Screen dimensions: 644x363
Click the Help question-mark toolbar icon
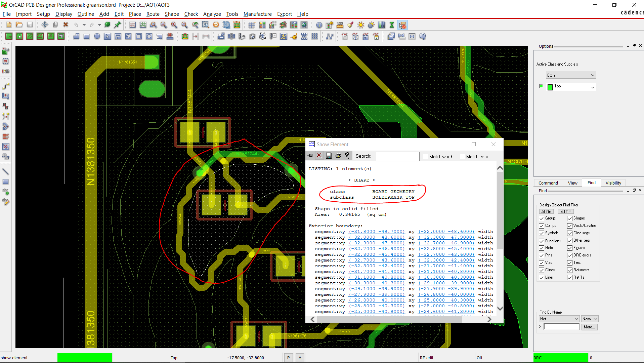[423, 36]
